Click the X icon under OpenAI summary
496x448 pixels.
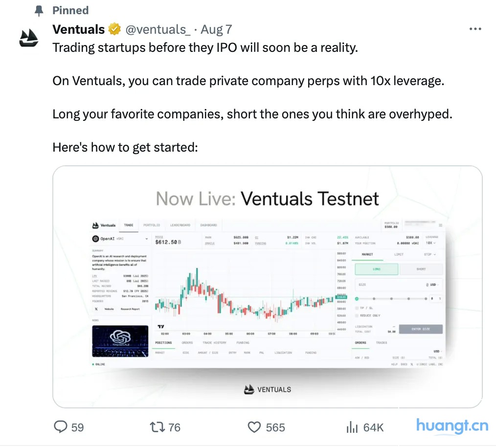tap(96, 309)
